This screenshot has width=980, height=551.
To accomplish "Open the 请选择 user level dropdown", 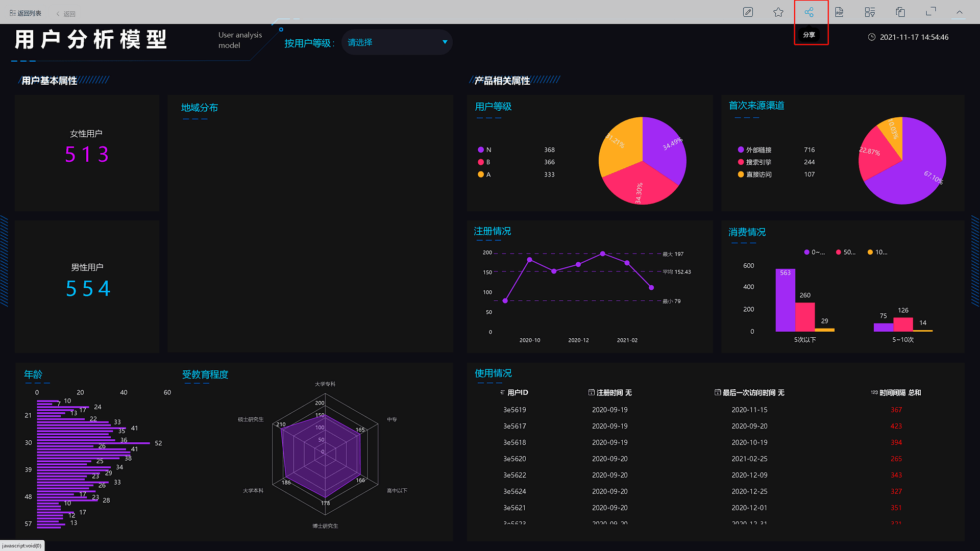I will click(397, 42).
